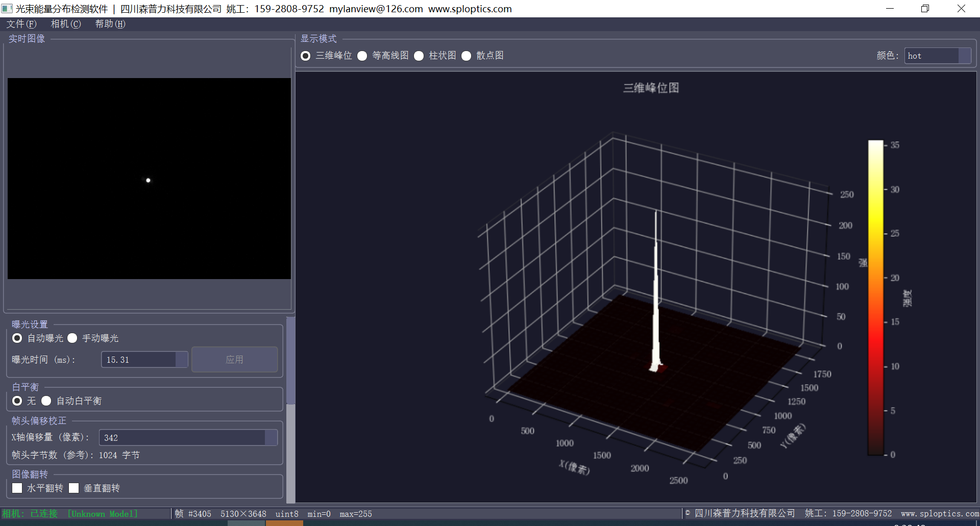Click the 曝光时间 spinbox arrows
The width and height of the screenshot is (980, 526).
coord(182,360)
